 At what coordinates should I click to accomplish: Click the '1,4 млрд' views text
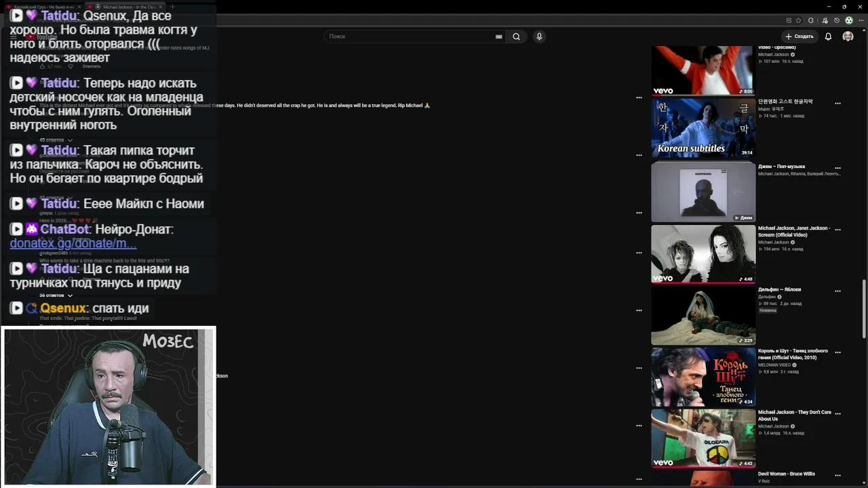point(770,433)
